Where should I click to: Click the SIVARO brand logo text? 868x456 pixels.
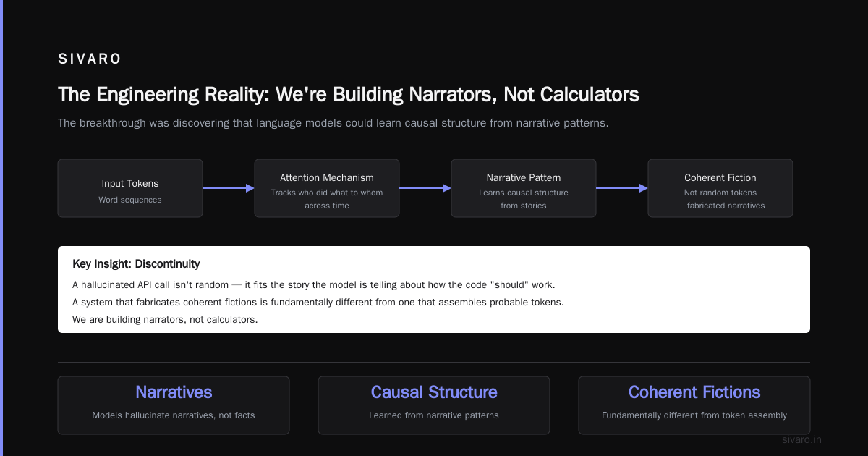[x=90, y=59]
